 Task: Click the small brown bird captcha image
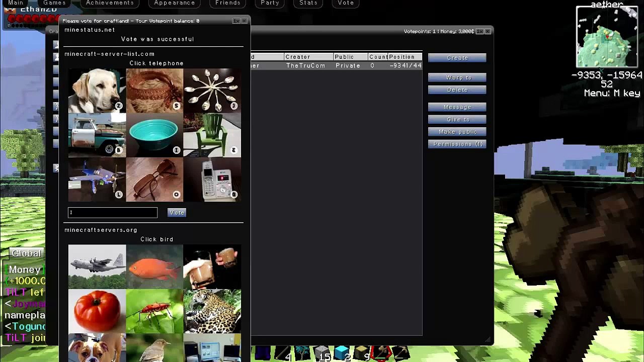(154, 347)
